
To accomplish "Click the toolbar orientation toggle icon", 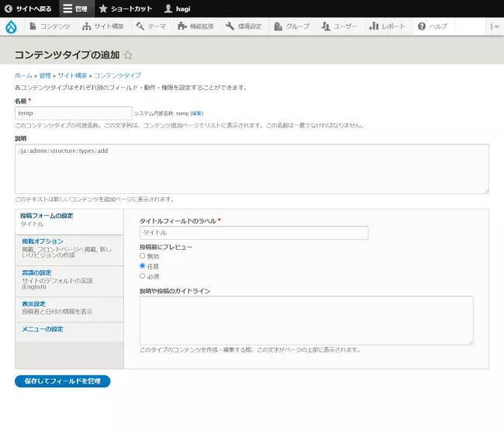I will tap(495, 26).
